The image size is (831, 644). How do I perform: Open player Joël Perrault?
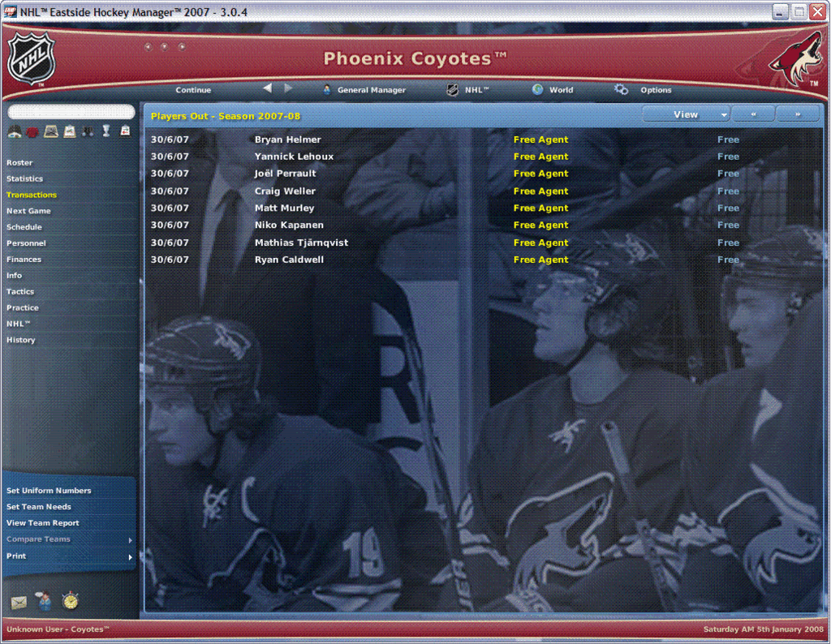[x=285, y=174]
